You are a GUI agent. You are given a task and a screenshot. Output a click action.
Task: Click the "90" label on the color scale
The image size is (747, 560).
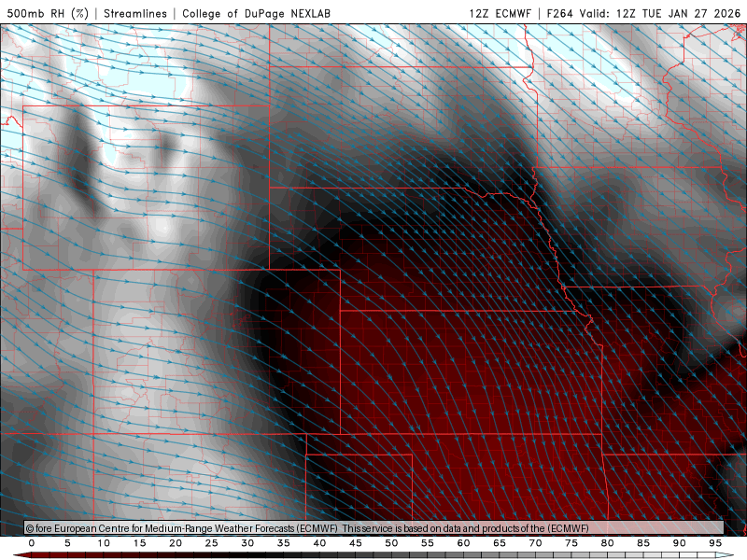pyautogui.click(x=680, y=543)
